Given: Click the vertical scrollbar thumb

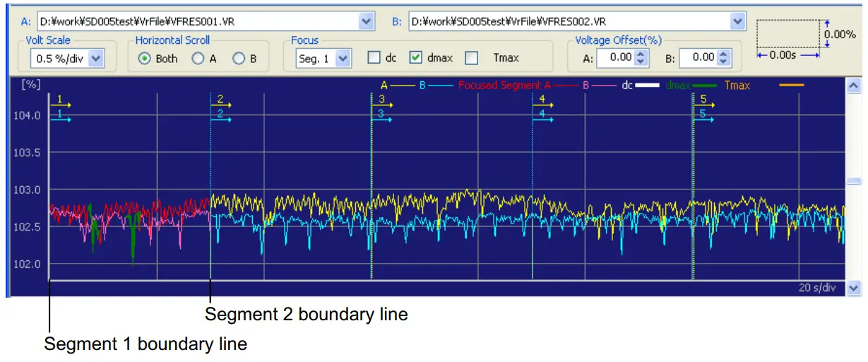Looking at the screenshot, I should tap(853, 181).
